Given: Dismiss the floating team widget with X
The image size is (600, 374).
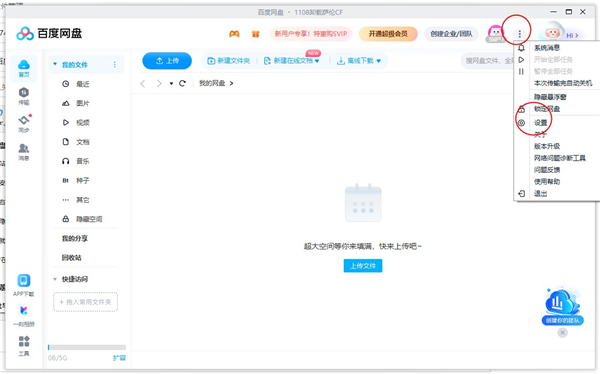Looking at the screenshot, I should click(562, 333).
